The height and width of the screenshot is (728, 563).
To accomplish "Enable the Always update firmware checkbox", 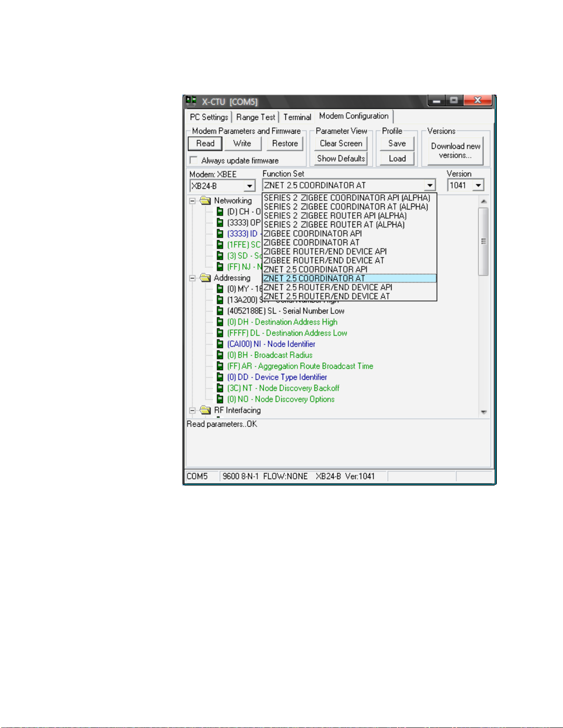I will pos(193,160).
